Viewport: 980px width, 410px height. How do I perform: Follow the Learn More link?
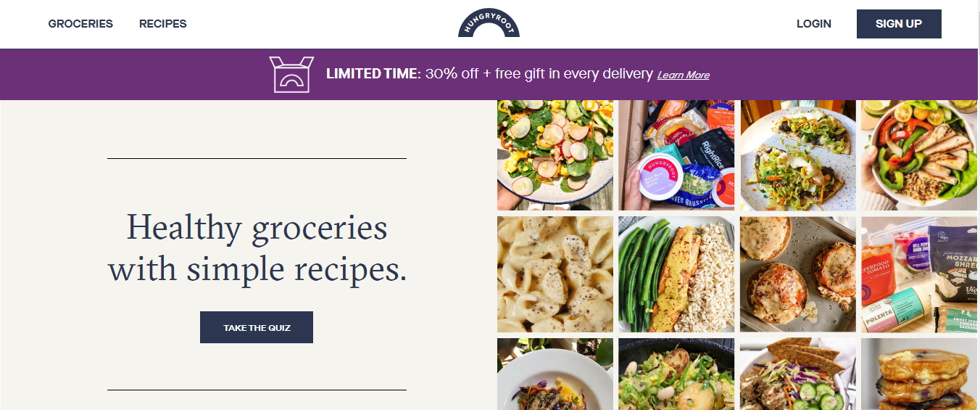tap(683, 75)
